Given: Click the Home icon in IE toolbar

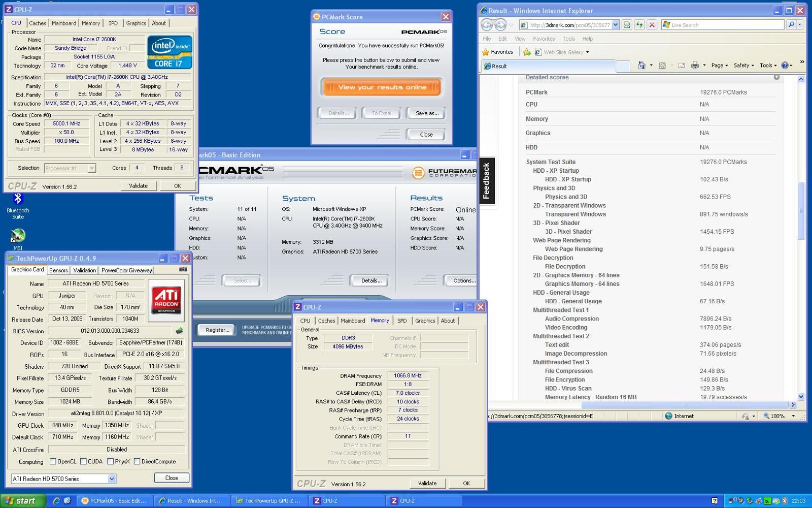Looking at the screenshot, I should click(x=641, y=66).
